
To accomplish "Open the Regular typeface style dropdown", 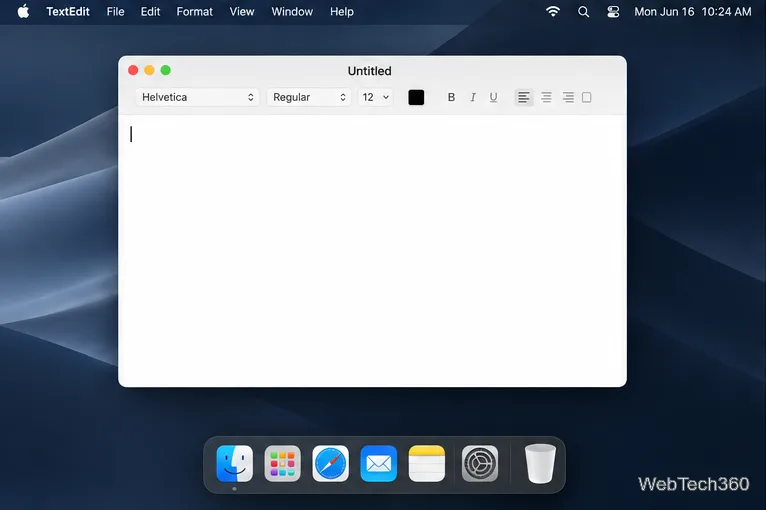I will click(x=309, y=97).
